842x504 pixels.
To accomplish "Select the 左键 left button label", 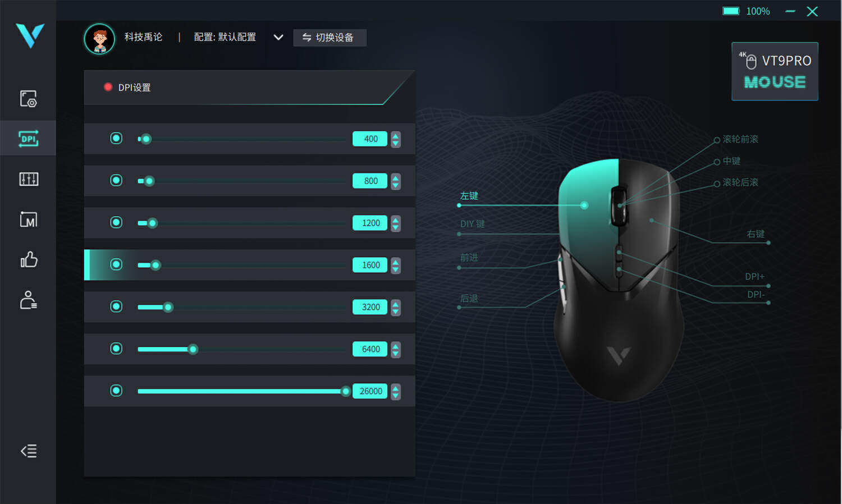I will coord(469,196).
